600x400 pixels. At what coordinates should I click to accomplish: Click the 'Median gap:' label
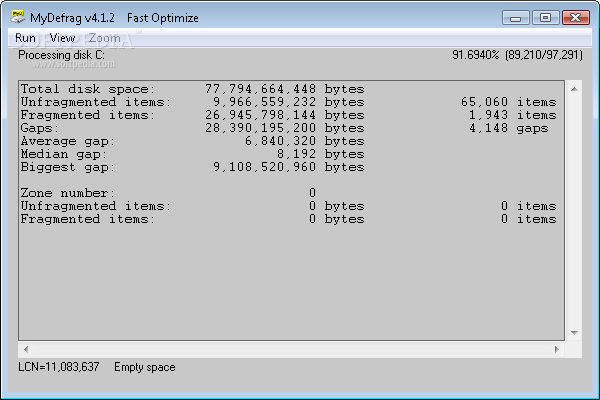[64, 154]
